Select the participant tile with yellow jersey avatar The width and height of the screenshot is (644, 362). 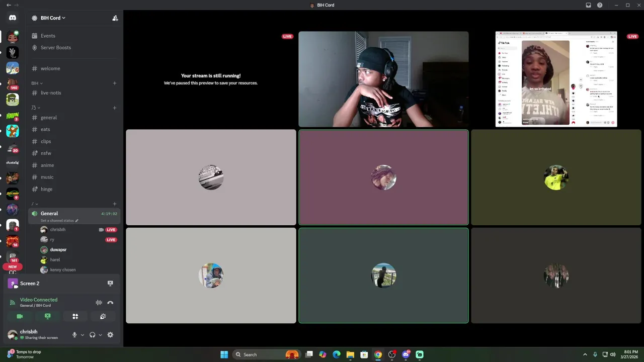pyautogui.click(x=556, y=177)
